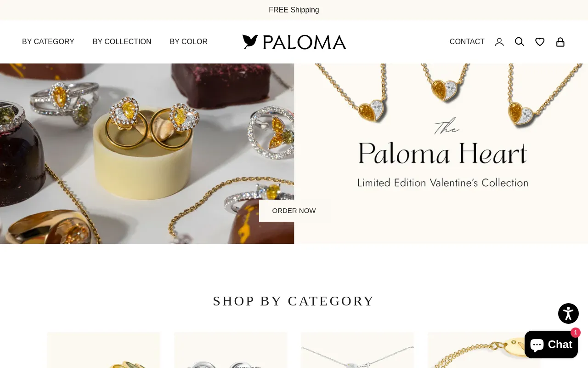588x368 pixels.
Task: Open the Shopify Chat bubble
Action: (551, 345)
